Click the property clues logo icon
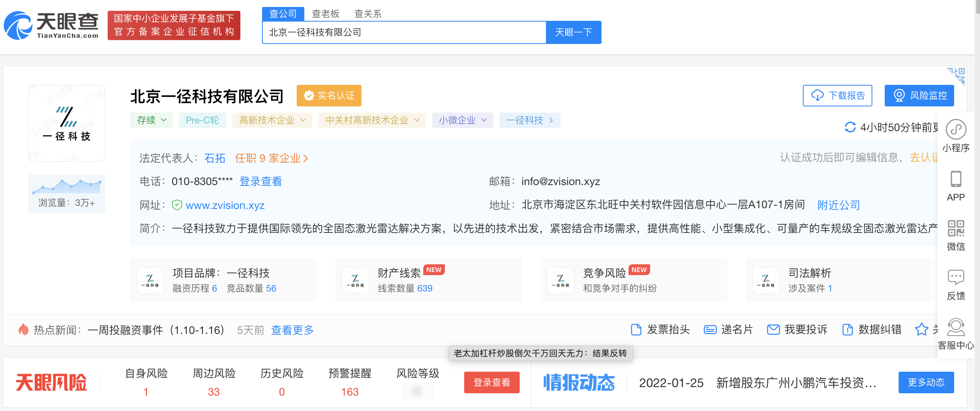The height and width of the screenshot is (411, 980). coord(355,280)
